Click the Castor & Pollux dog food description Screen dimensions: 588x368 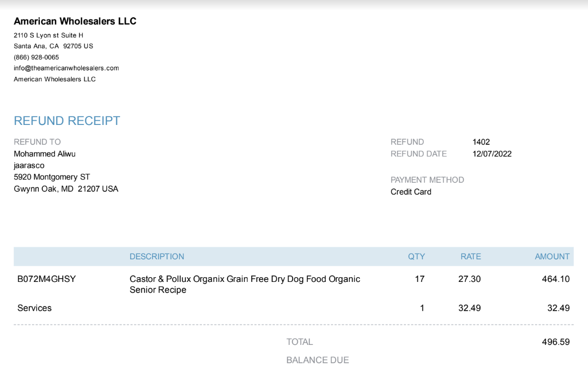point(245,285)
